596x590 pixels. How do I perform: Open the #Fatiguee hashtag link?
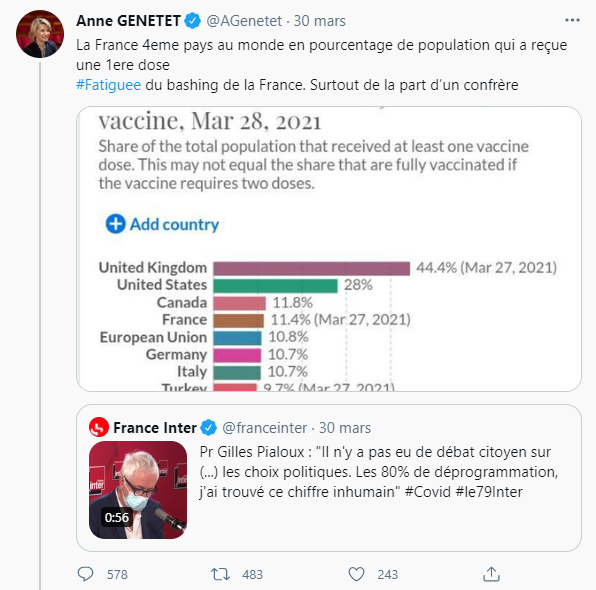pyautogui.click(x=108, y=85)
